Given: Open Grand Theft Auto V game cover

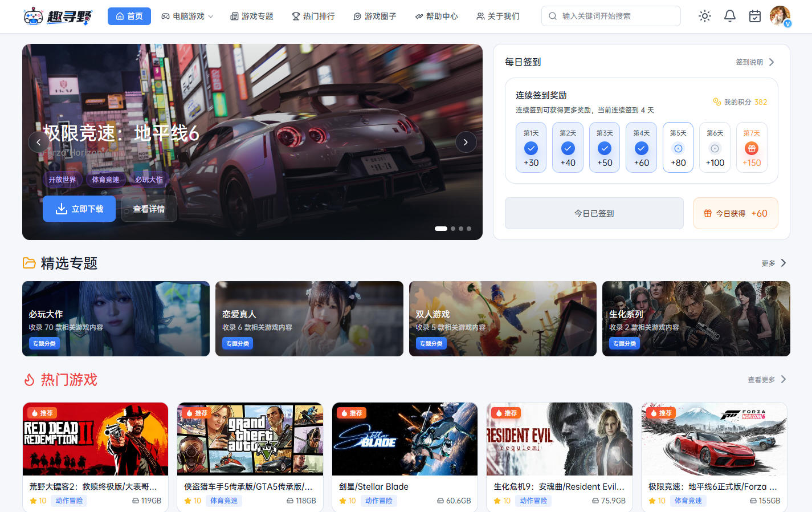Looking at the screenshot, I should pos(250,439).
